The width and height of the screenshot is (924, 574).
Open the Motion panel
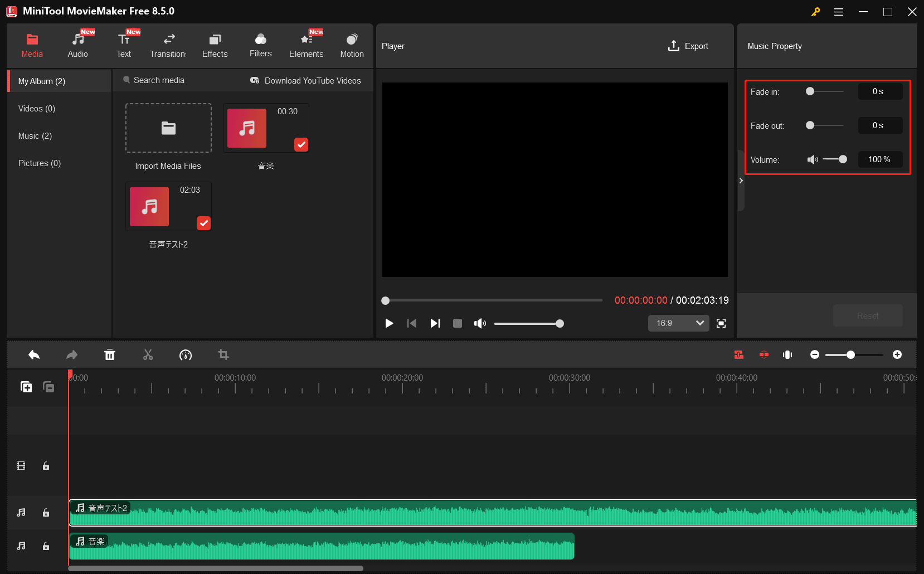352,45
